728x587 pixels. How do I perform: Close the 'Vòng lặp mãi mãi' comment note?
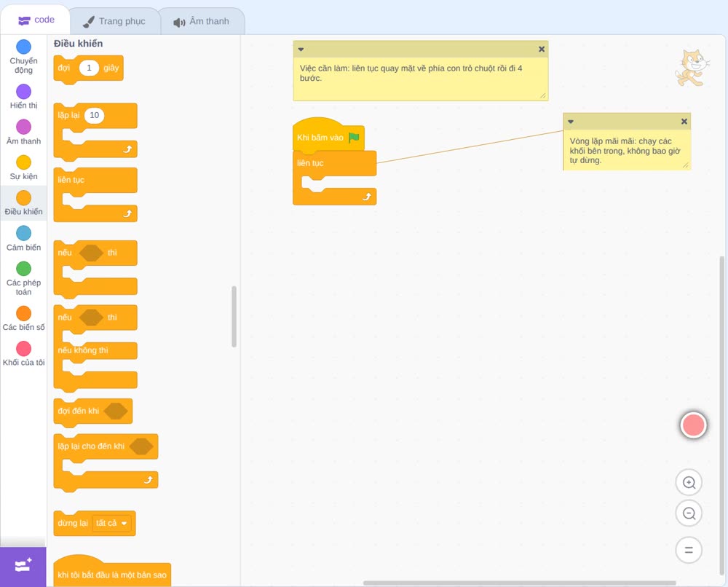coord(684,122)
